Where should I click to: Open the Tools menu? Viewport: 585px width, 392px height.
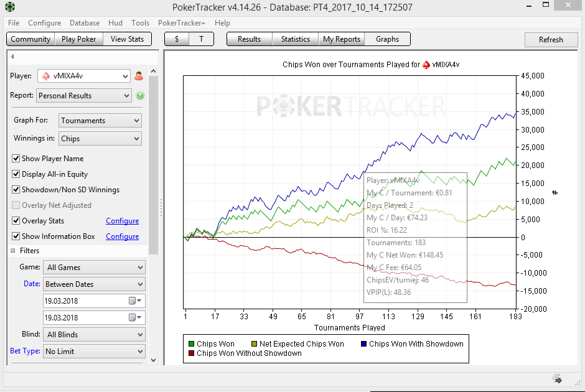pos(140,23)
